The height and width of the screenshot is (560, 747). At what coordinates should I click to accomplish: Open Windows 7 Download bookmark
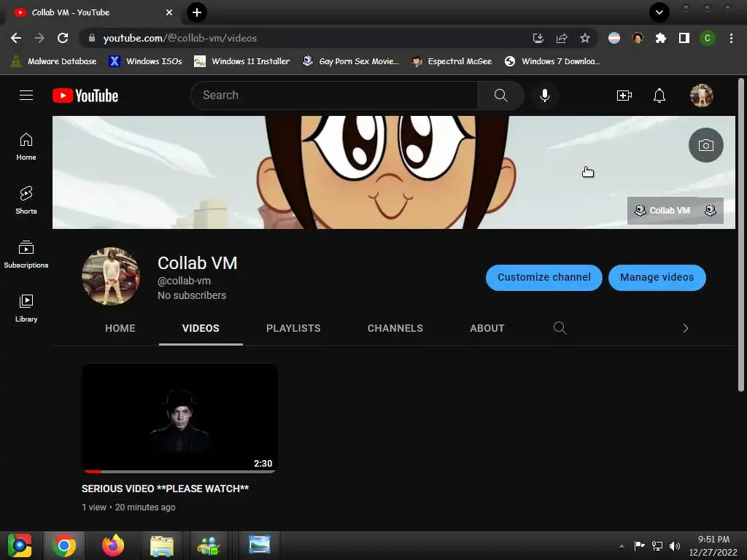pyautogui.click(x=552, y=61)
